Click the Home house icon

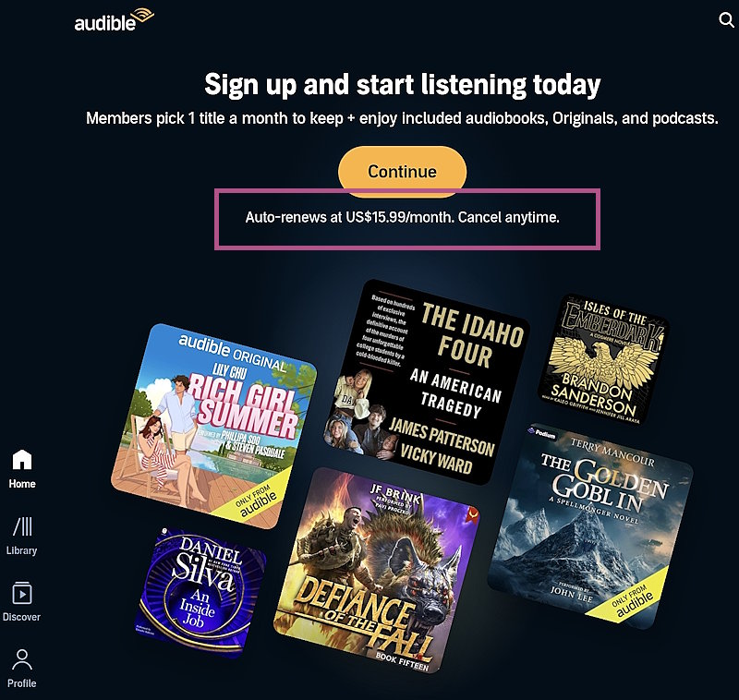point(22,459)
